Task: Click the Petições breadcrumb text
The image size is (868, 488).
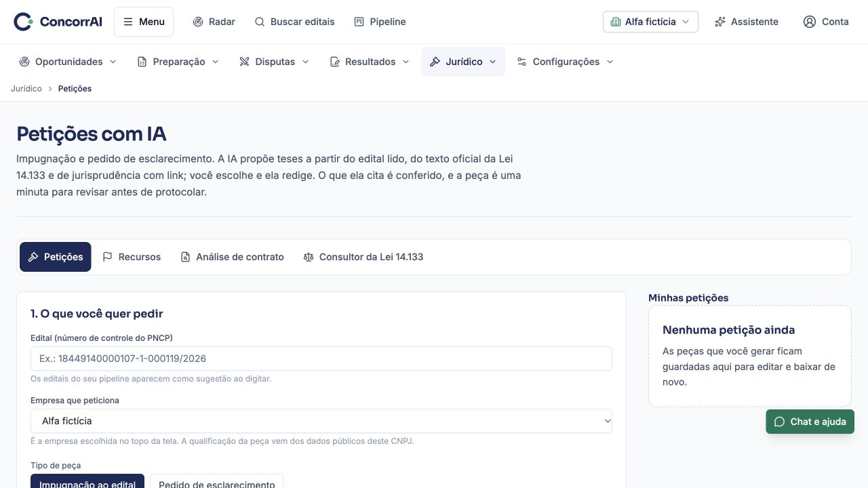Action: 75,89
